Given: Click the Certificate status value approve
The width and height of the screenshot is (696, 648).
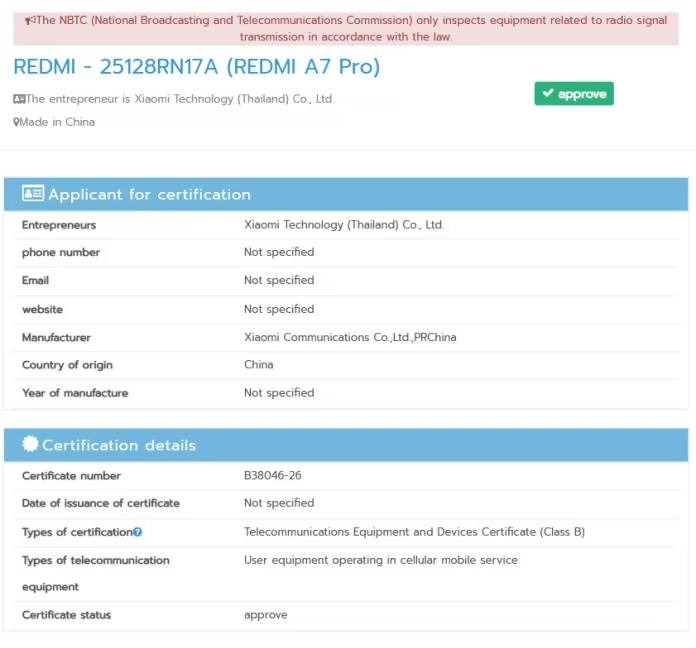Looking at the screenshot, I should 265,615.
